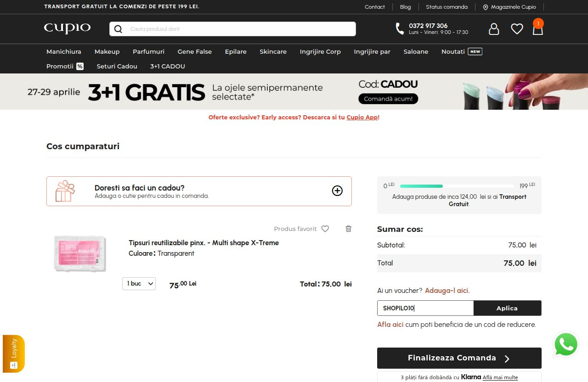Screen dimensions: 588x382
Task: Delete the product with trash icon
Action: click(348, 229)
